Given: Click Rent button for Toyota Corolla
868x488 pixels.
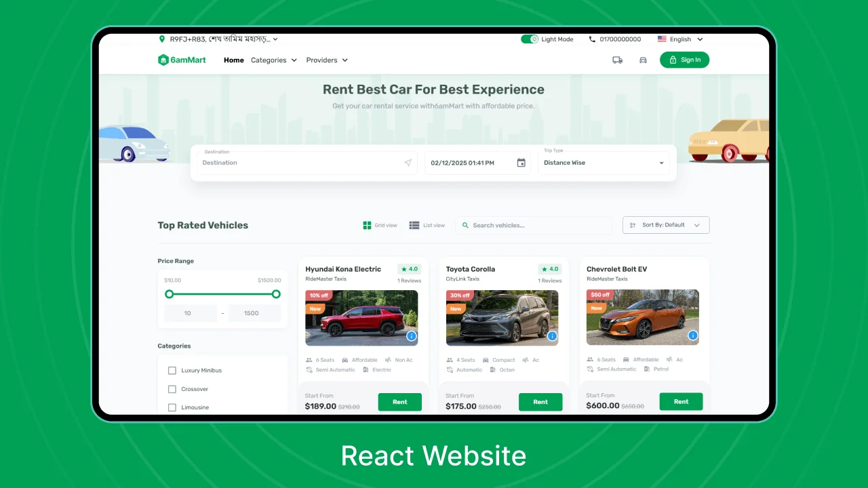Looking at the screenshot, I should (540, 402).
